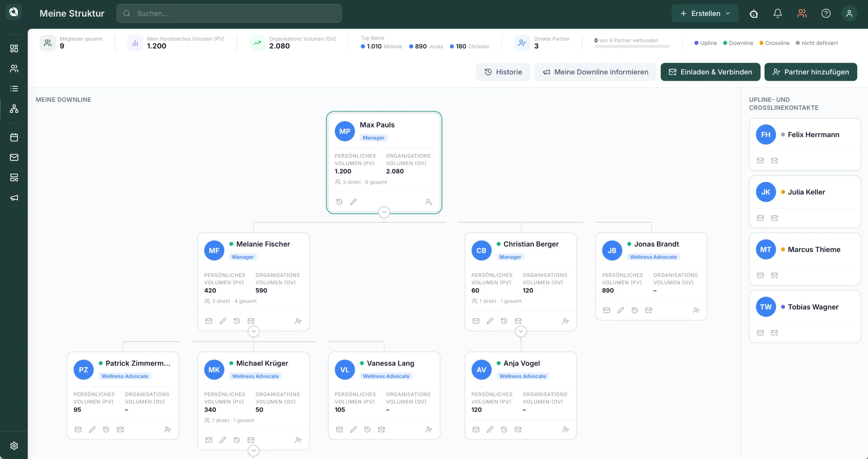
Task: Collapse Melanie Fischer's downline chevron
Action: [253, 331]
